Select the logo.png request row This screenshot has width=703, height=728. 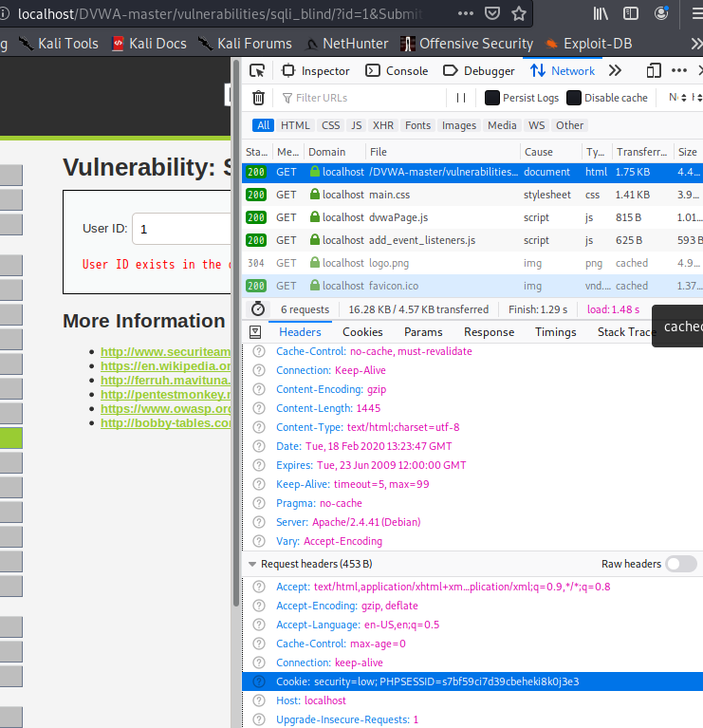pos(472,263)
